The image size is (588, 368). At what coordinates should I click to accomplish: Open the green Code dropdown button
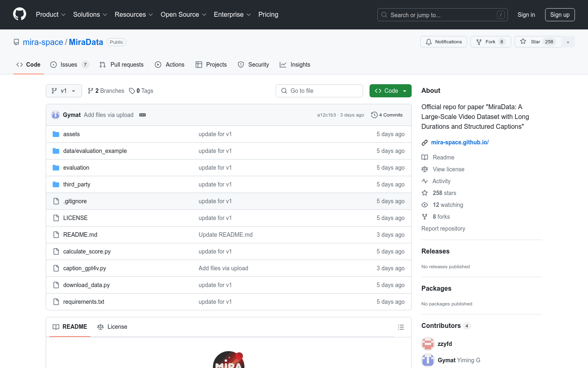(x=390, y=91)
